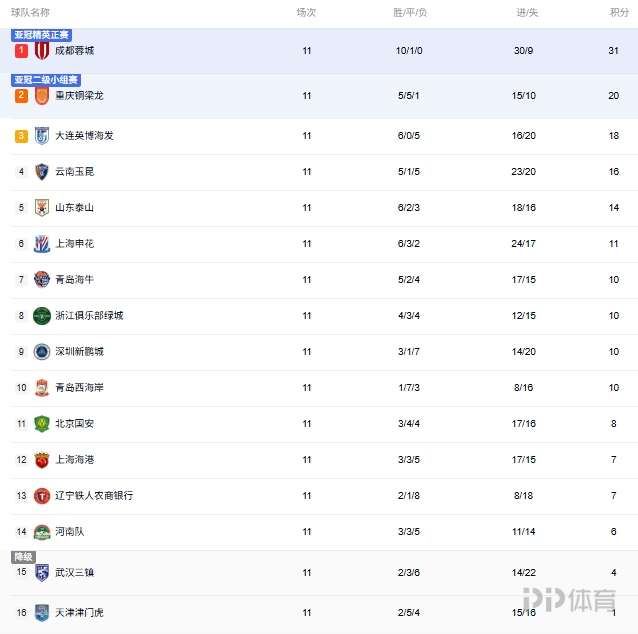
Task: Open the 上海申花 blue crest icon
Action: (x=42, y=244)
